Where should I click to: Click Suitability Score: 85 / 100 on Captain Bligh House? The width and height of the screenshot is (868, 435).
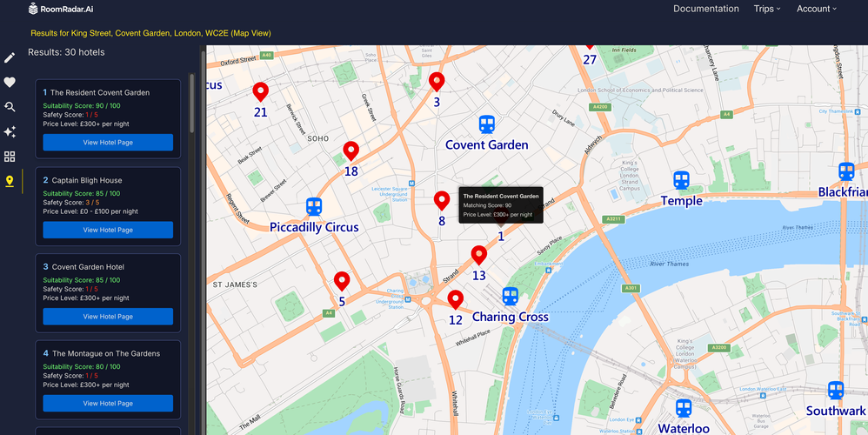click(x=82, y=194)
